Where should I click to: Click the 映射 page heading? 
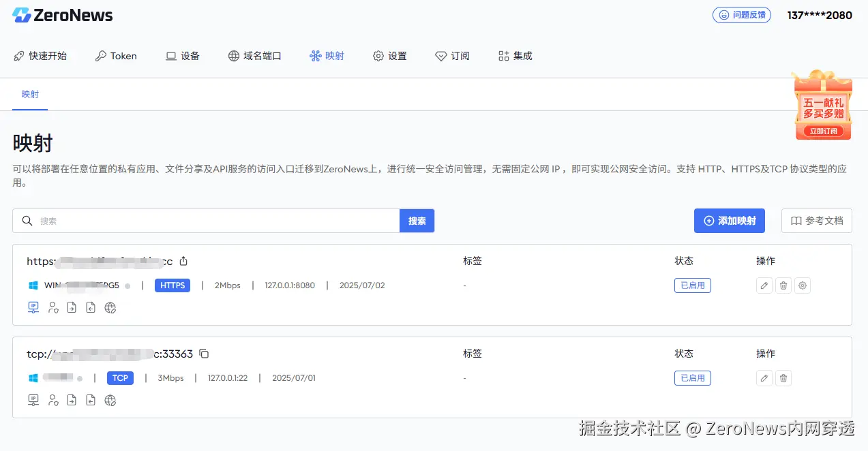tap(33, 143)
